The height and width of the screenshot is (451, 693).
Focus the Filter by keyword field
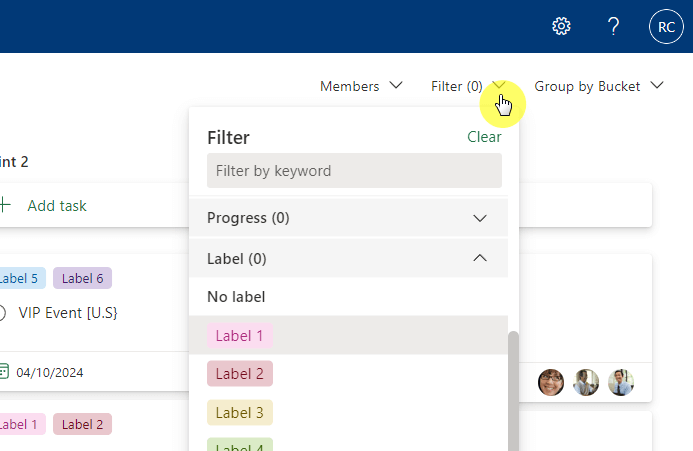pos(354,171)
